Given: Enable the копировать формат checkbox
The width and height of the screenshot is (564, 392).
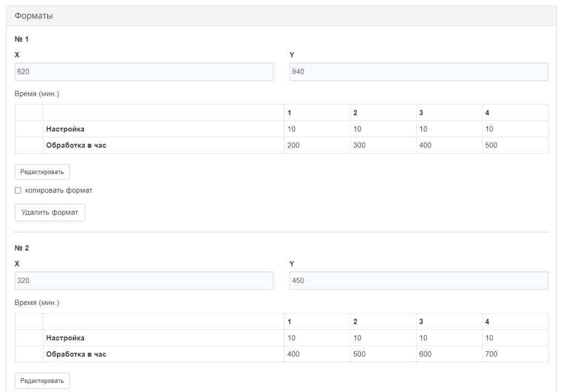Looking at the screenshot, I should [x=18, y=190].
